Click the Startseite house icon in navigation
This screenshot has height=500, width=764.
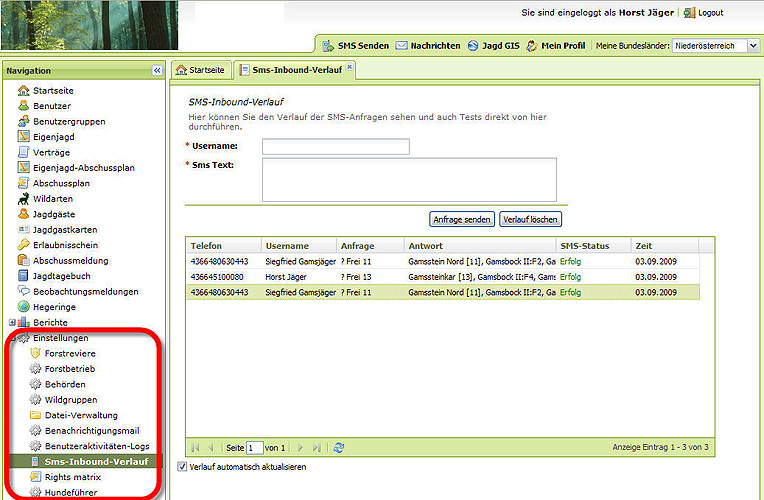click(x=23, y=91)
